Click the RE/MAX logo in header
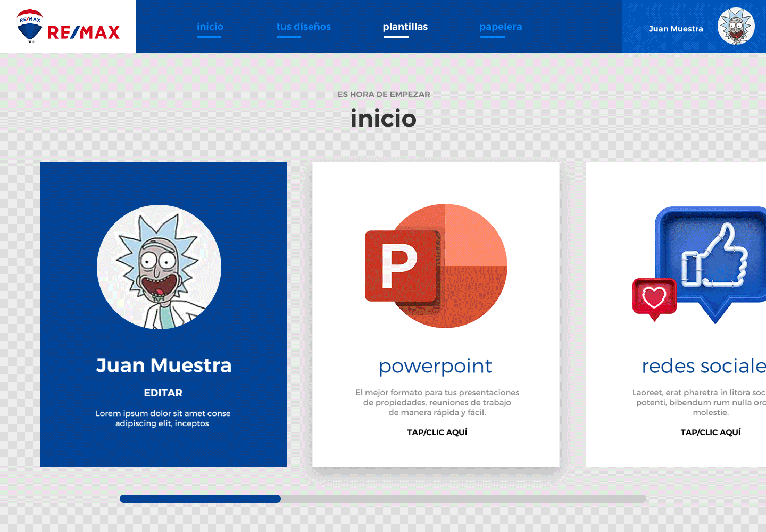 [68, 26]
